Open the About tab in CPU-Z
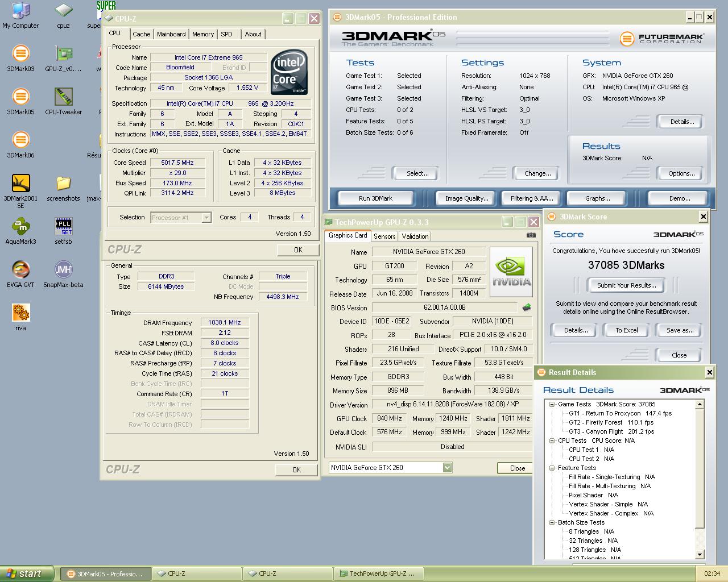Viewport: 728px width, 582px height. 253,34
